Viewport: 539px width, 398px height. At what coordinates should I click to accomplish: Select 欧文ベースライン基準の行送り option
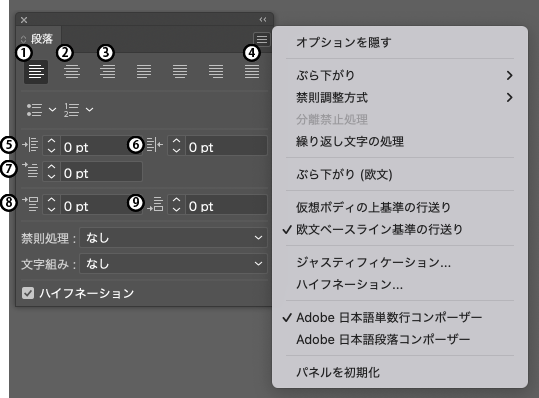coord(400,230)
